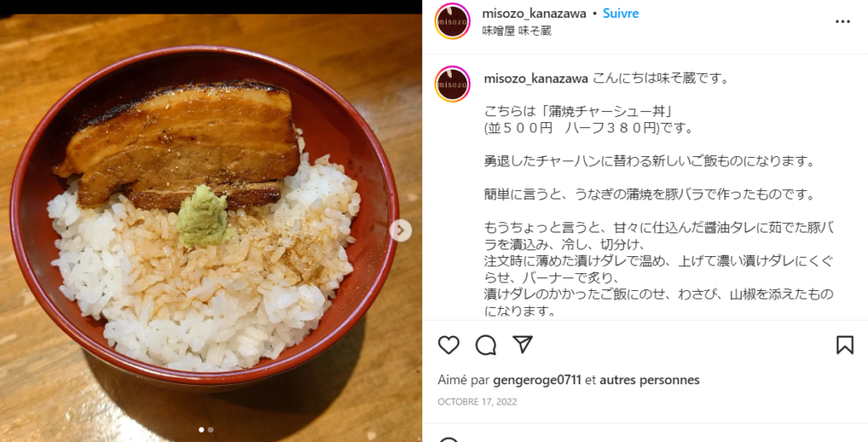Click the OCTOBRE 17, 2022 date link

[x=477, y=401]
